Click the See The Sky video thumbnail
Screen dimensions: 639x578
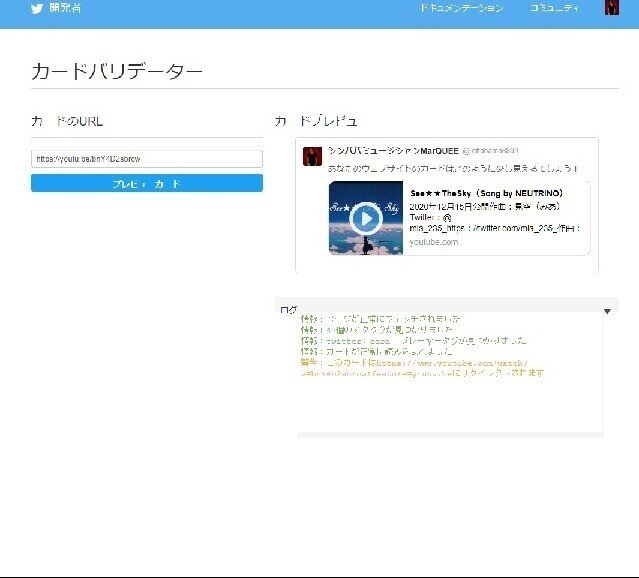(x=366, y=218)
